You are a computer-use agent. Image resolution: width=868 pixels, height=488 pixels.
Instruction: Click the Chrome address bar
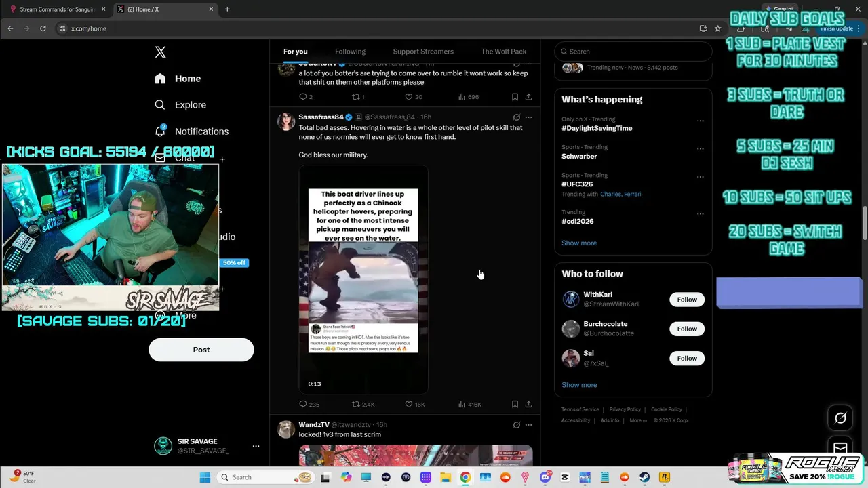pyautogui.click(x=380, y=28)
